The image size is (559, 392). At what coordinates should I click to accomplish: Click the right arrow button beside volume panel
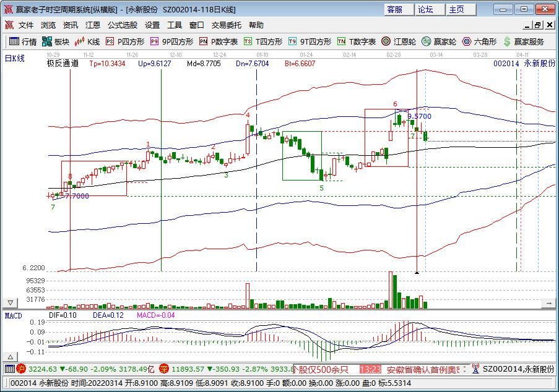click(548, 303)
